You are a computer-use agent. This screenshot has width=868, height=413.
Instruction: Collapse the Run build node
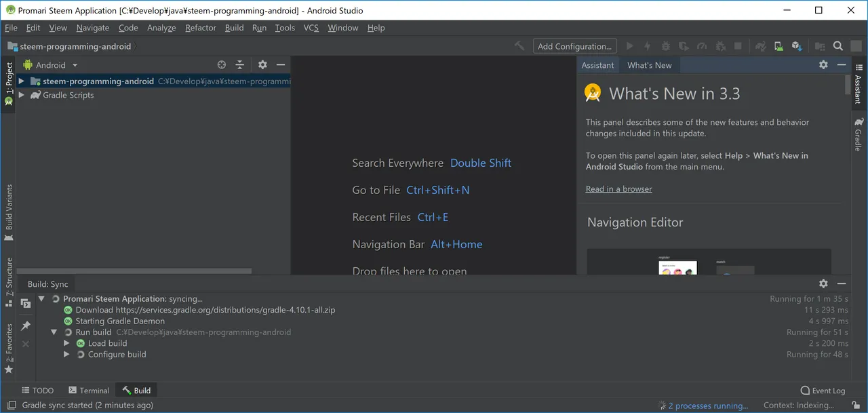click(x=54, y=332)
